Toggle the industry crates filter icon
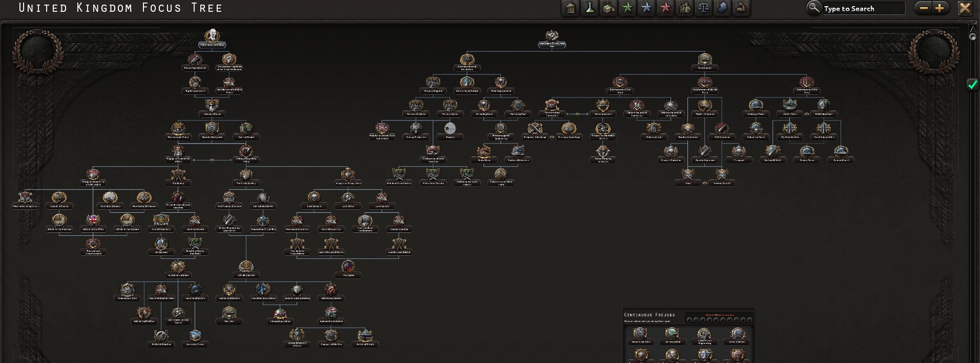 click(609, 8)
